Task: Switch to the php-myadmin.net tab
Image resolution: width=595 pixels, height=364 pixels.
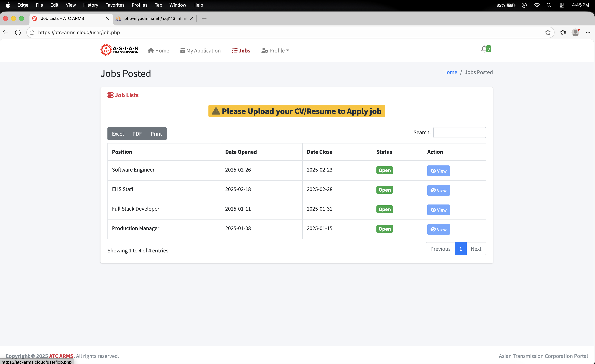Action: point(155,19)
